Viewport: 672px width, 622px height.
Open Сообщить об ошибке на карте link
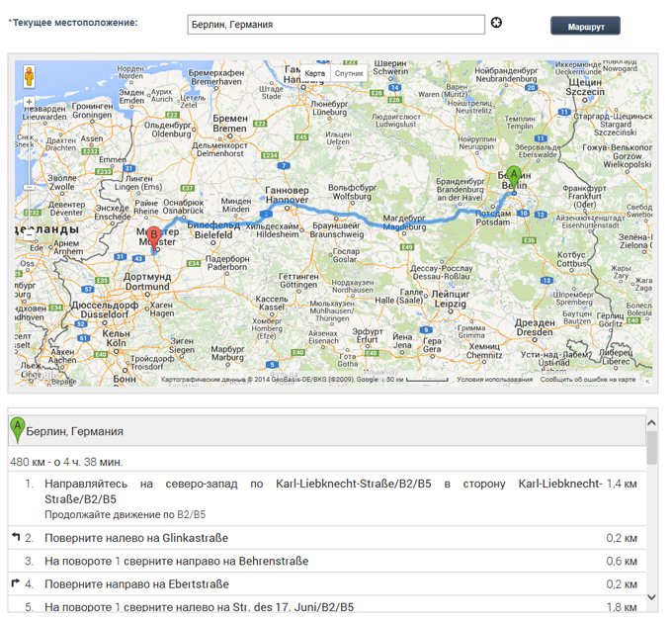pyautogui.click(x=588, y=379)
